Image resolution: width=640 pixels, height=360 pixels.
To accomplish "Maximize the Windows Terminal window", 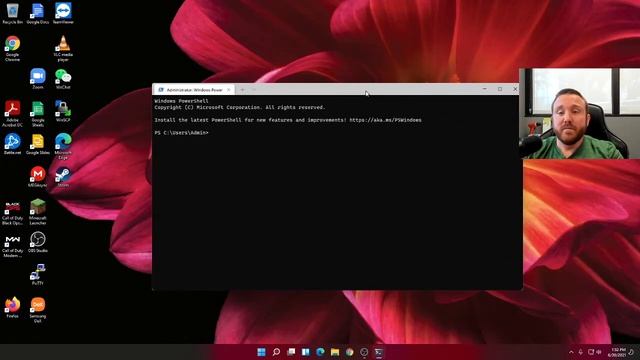I will pyautogui.click(x=500, y=89).
